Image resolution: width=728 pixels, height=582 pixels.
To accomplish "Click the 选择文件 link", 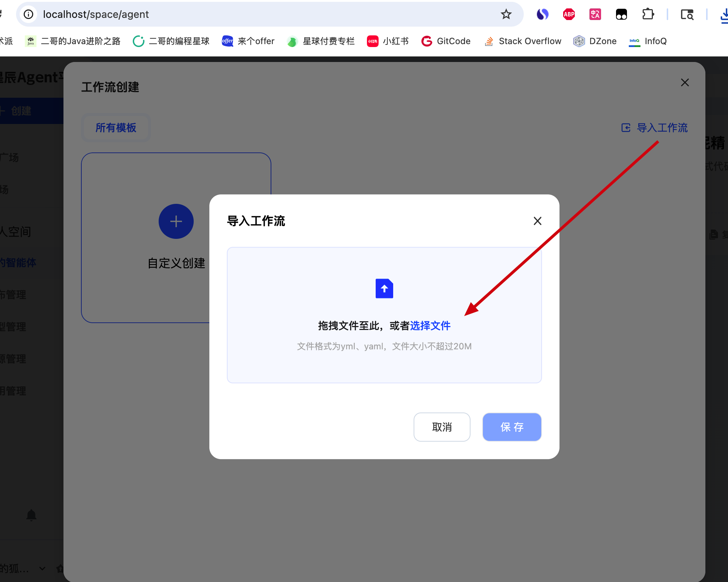I will point(430,326).
